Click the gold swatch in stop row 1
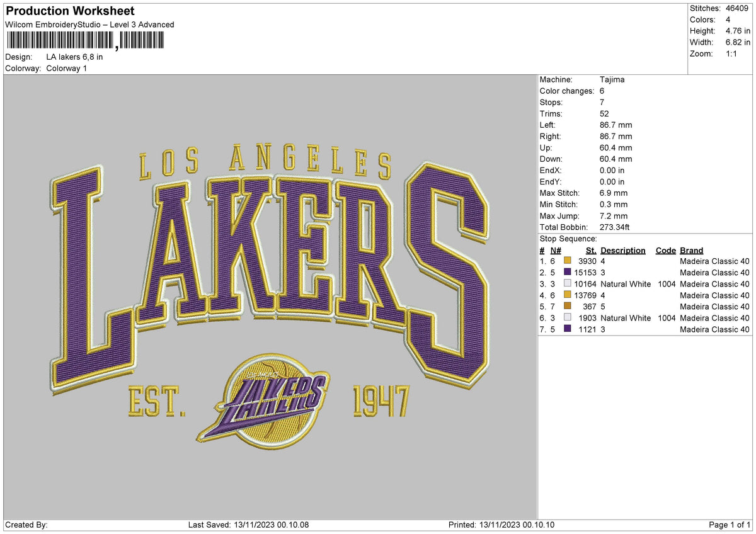 pyautogui.click(x=568, y=261)
